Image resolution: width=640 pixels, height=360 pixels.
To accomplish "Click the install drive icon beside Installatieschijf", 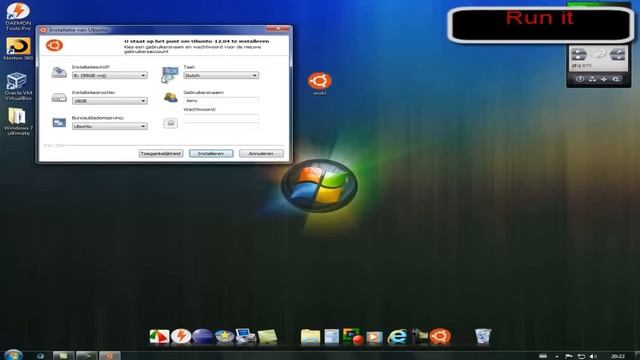I will 59,73.
